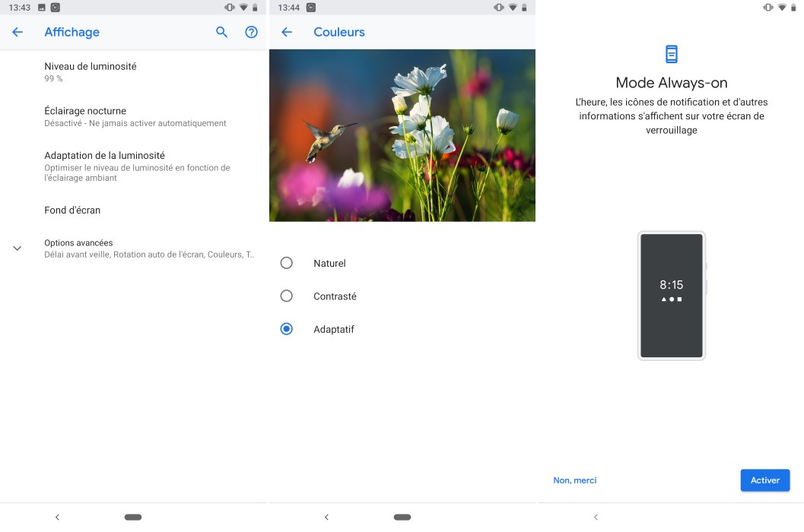Expand Options avancées chevron
The height and width of the screenshot is (532, 804).
pyautogui.click(x=17, y=248)
